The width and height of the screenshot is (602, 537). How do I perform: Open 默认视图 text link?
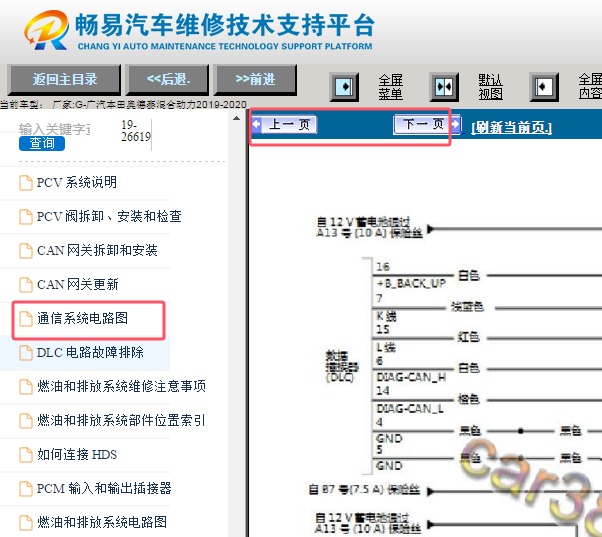490,87
